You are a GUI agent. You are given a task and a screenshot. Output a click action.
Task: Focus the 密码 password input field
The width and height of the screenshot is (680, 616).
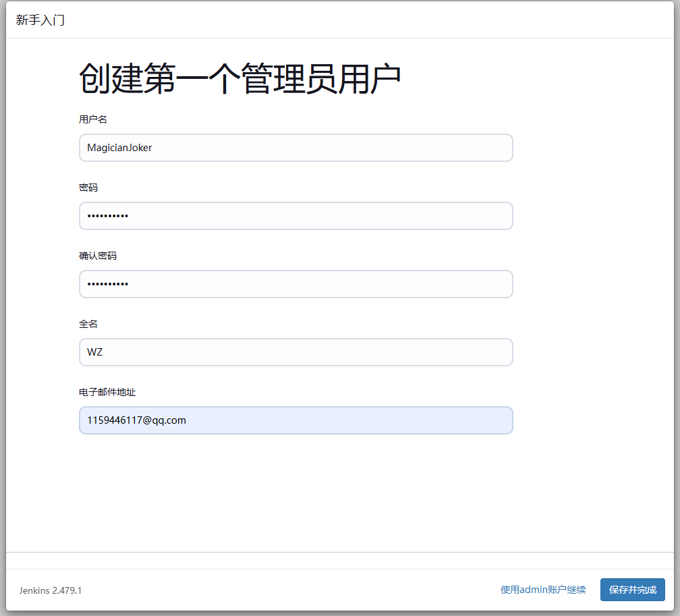point(295,216)
